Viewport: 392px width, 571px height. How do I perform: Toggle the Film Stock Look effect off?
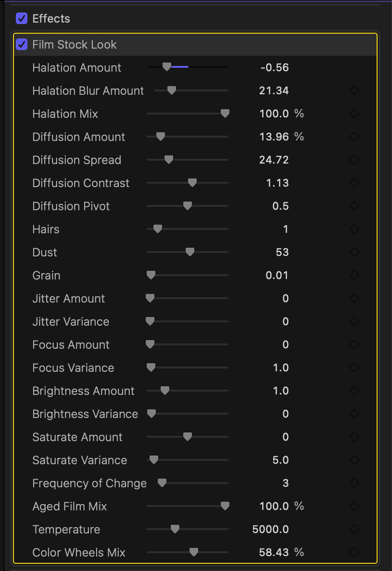tap(23, 44)
